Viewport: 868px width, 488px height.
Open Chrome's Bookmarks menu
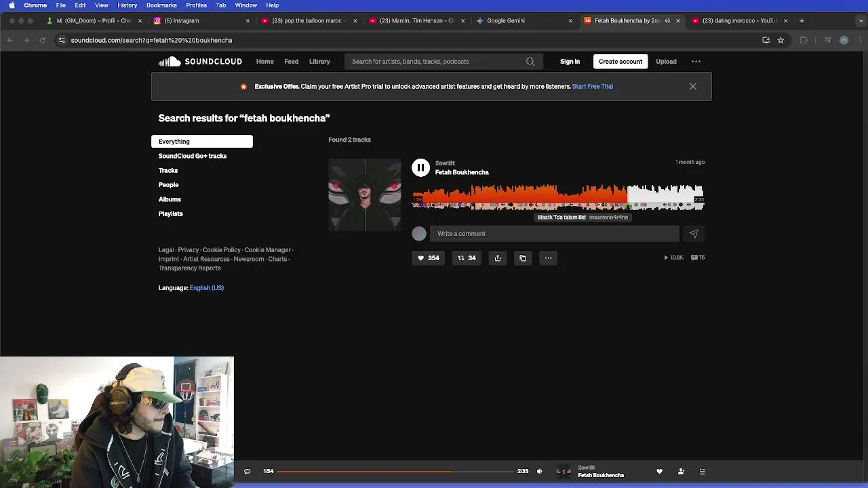point(161,5)
